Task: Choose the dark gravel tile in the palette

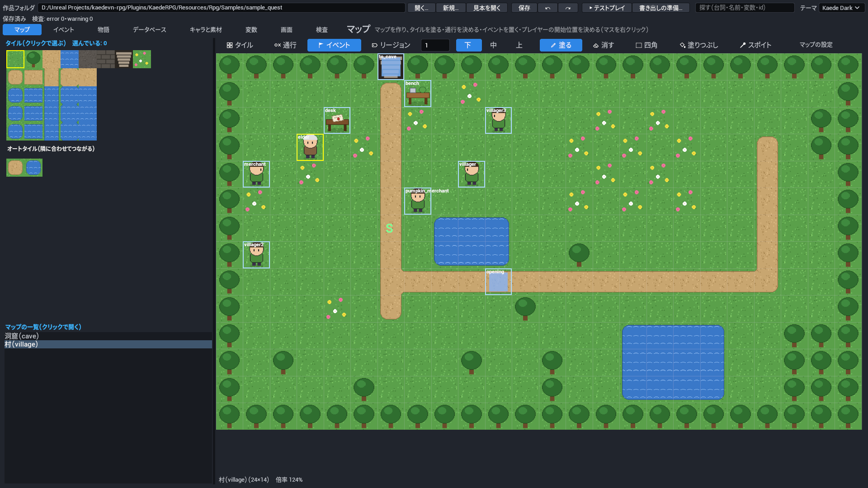Action: coord(88,59)
